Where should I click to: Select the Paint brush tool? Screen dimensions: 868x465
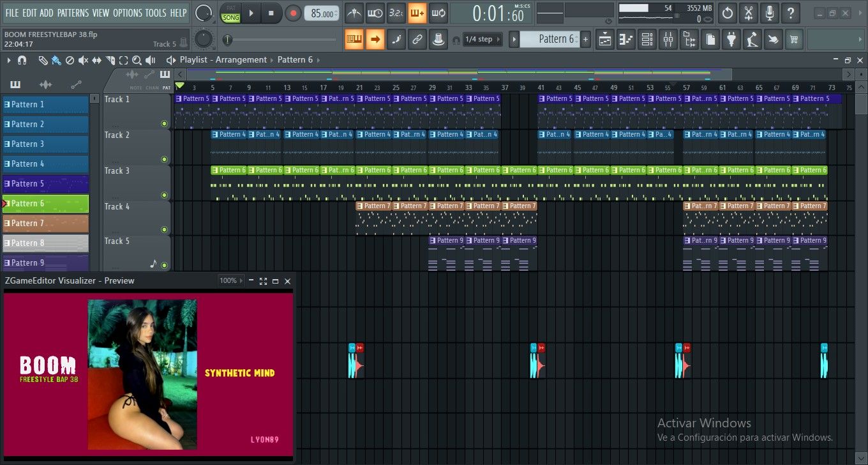point(56,60)
